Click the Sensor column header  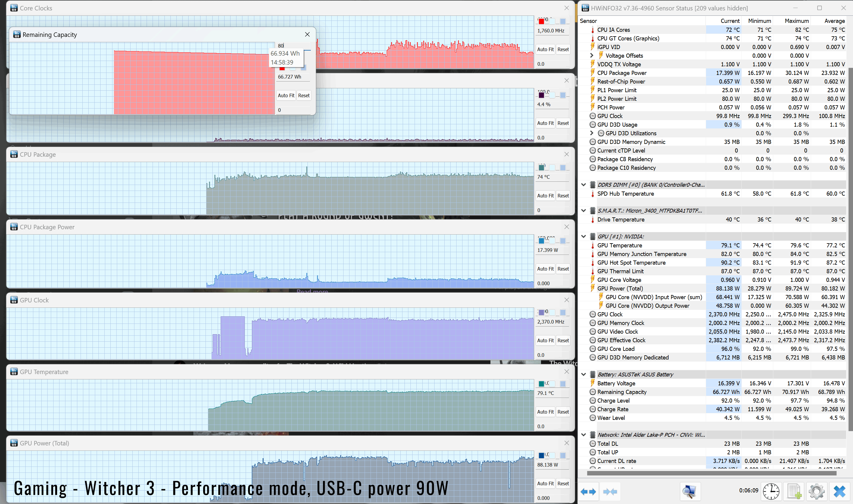tap(642, 21)
